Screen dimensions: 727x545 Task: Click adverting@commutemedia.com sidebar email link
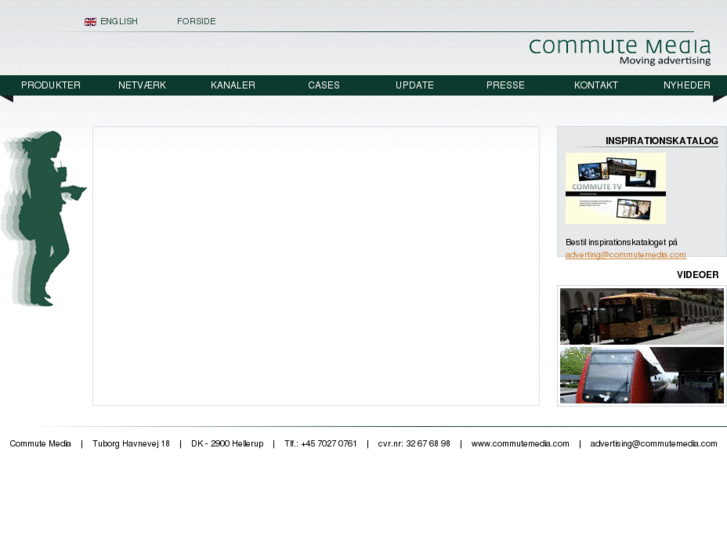click(x=625, y=255)
